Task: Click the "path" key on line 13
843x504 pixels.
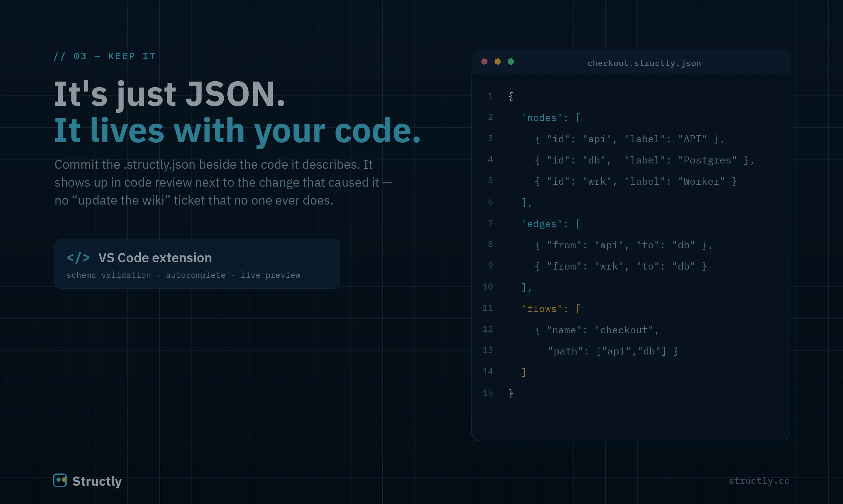Action: (566, 351)
